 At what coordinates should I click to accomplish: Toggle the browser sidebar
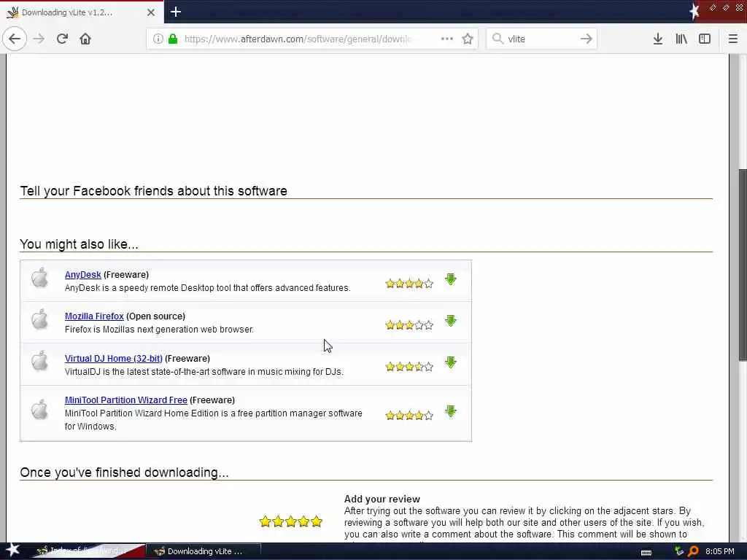pyautogui.click(x=705, y=39)
